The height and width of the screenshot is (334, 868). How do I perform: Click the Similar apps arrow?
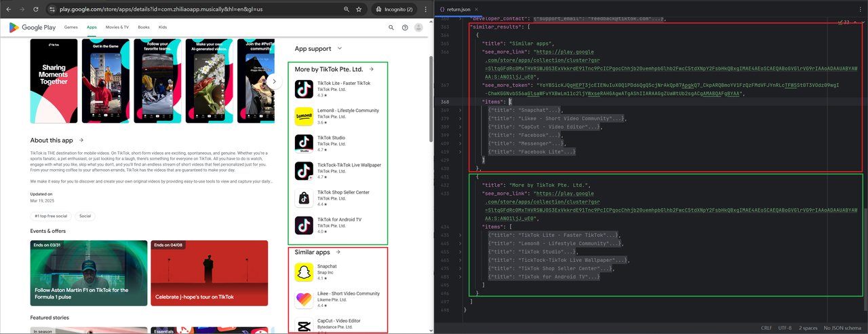pyautogui.click(x=338, y=253)
